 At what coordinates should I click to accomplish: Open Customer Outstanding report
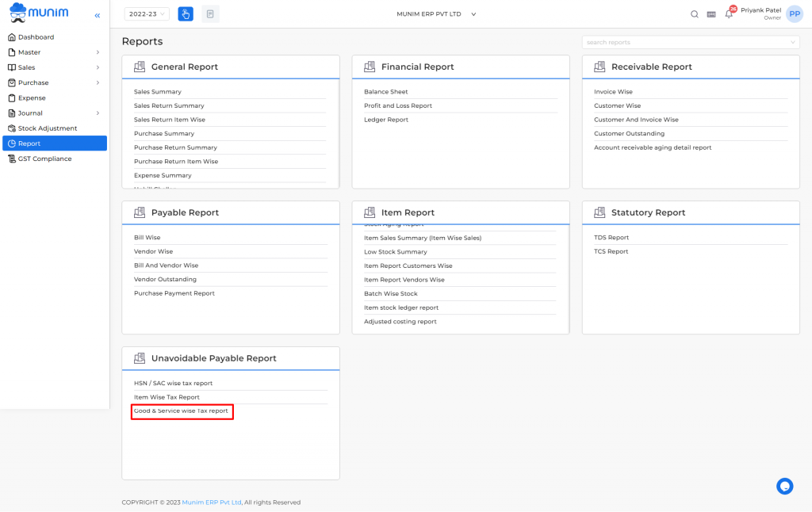click(x=629, y=134)
